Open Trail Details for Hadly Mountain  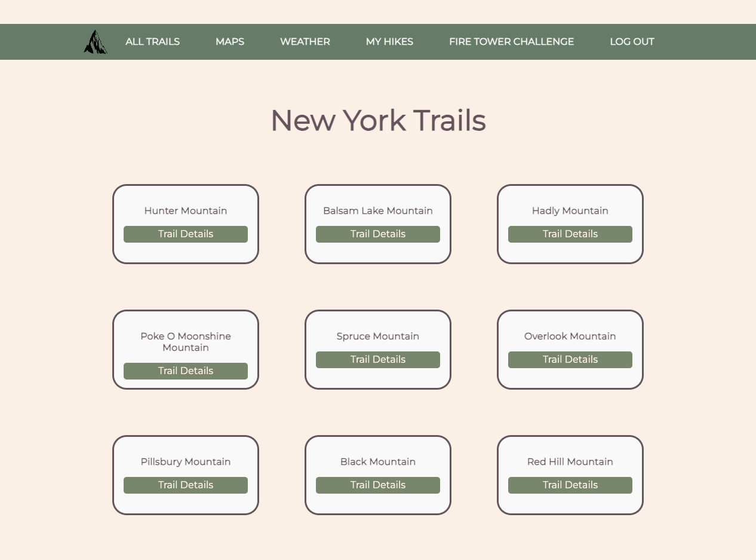[570, 234]
